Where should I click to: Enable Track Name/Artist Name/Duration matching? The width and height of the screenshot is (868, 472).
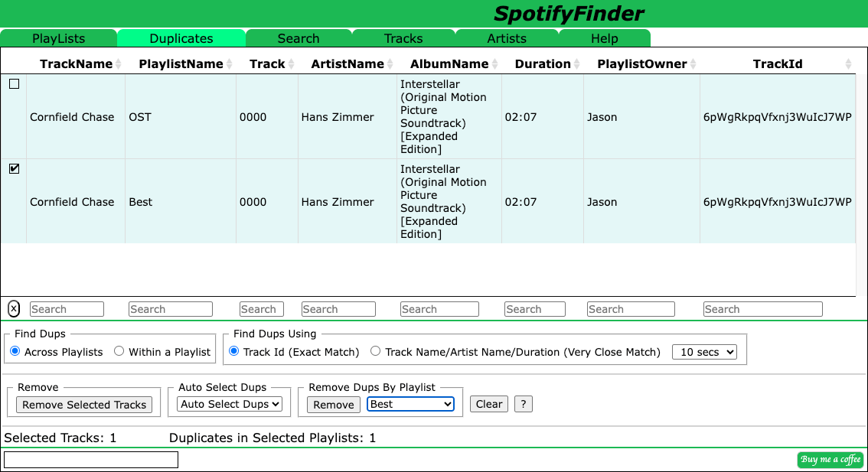click(375, 351)
